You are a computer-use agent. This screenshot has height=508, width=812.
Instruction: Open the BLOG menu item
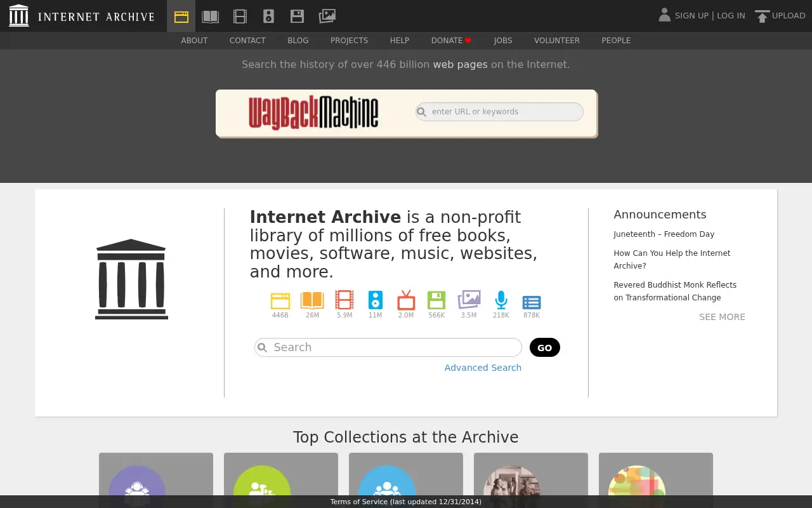tap(298, 41)
